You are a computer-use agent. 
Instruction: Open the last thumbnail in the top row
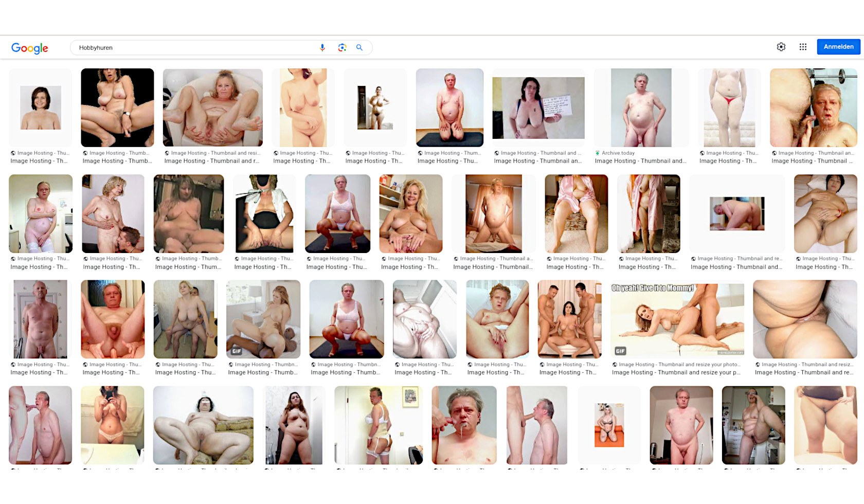[x=813, y=108]
